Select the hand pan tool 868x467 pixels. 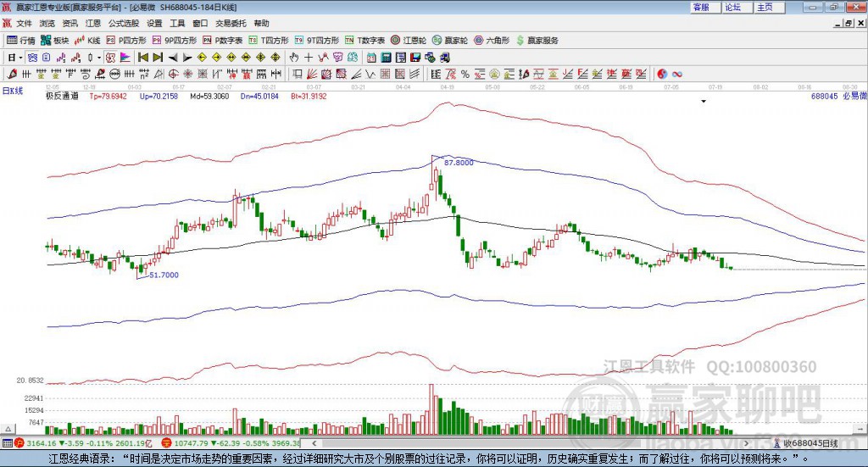pyautogui.click(x=294, y=58)
